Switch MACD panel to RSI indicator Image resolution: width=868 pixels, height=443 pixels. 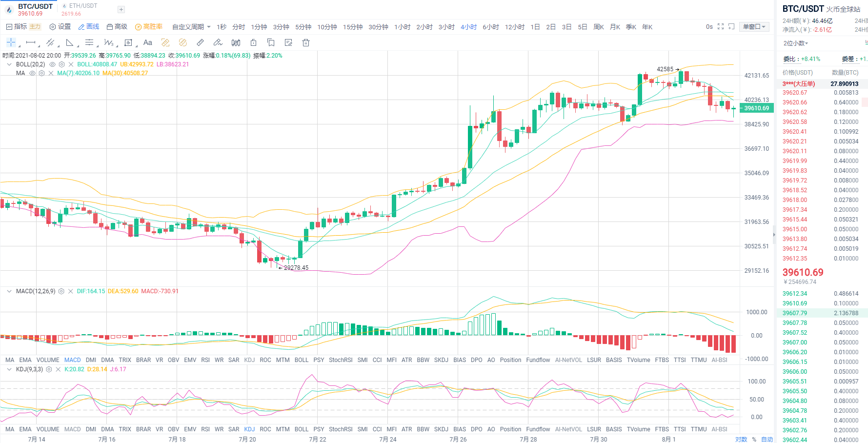click(x=205, y=360)
